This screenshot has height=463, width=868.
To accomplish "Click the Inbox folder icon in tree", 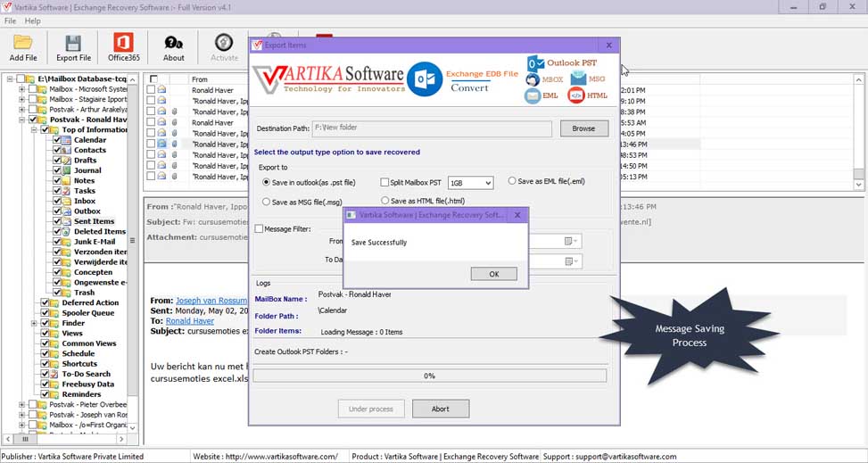I will coord(67,201).
